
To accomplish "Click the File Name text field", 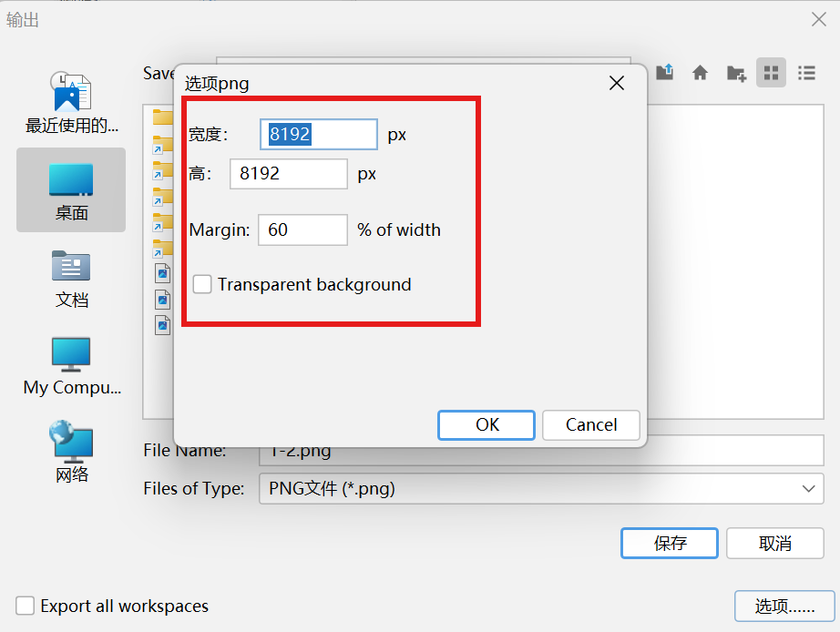I will click(541, 451).
